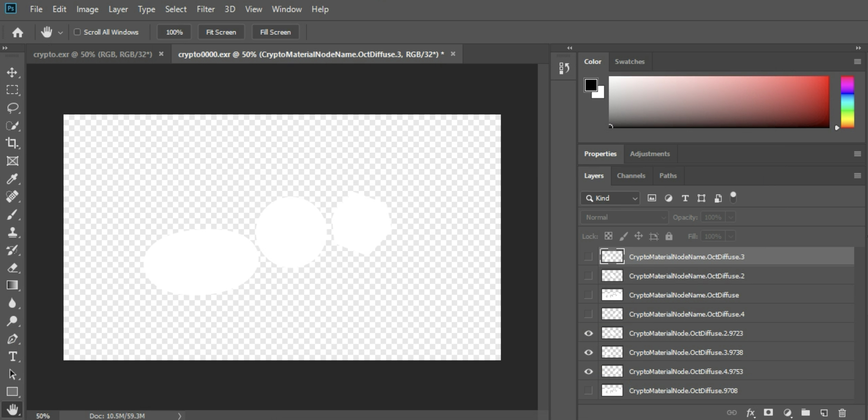Select the Eyedropper tool
The image size is (868, 420).
point(12,179)
